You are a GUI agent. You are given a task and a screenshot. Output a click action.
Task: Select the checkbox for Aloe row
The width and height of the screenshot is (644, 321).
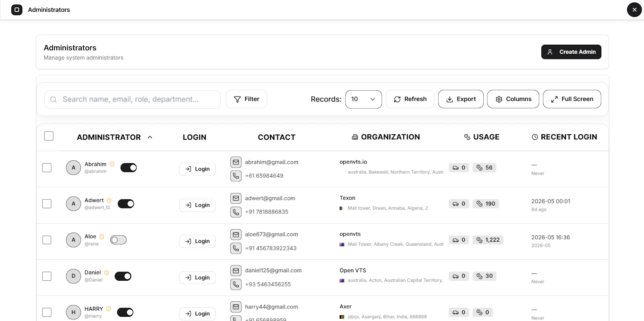point(47,240)
